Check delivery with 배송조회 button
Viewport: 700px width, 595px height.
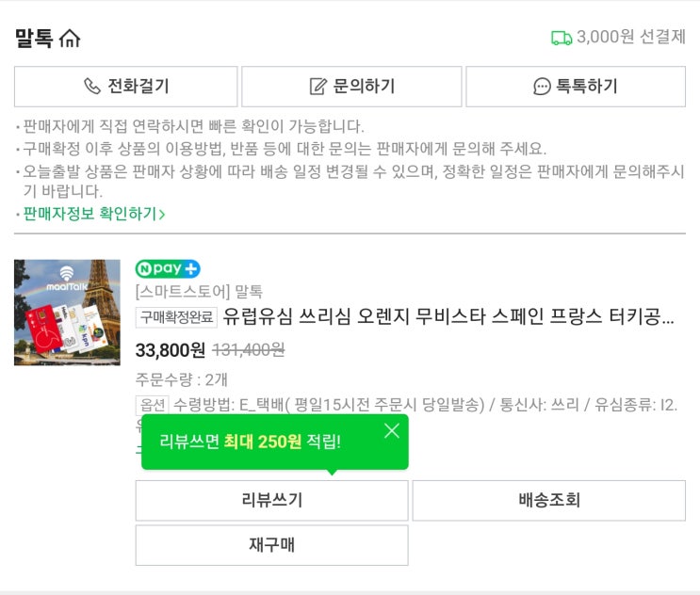(548, 500)
